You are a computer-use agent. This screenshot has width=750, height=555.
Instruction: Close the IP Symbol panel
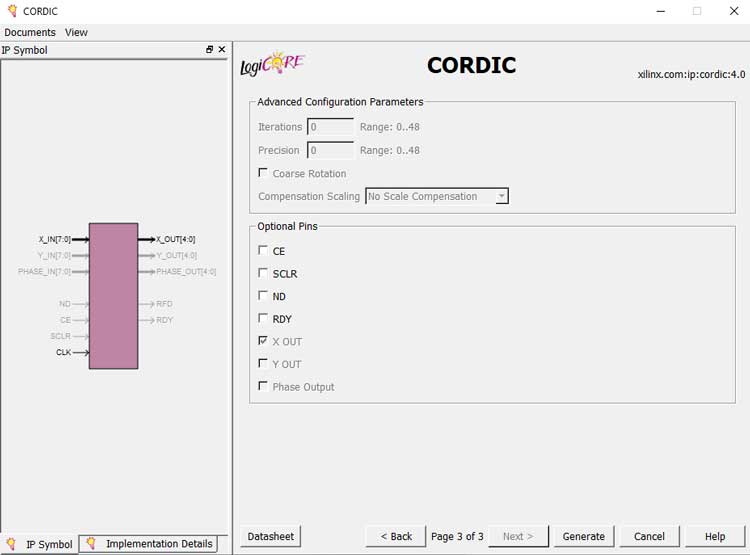(221, 49)
